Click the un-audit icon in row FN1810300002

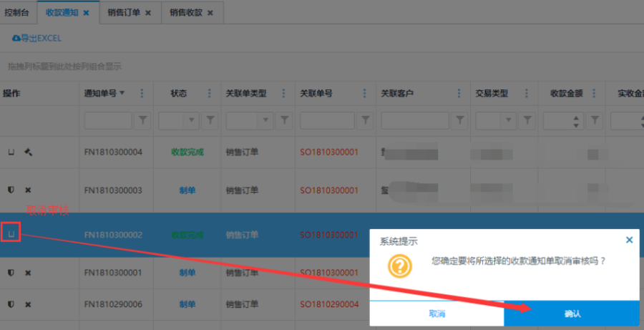(11, 233)
